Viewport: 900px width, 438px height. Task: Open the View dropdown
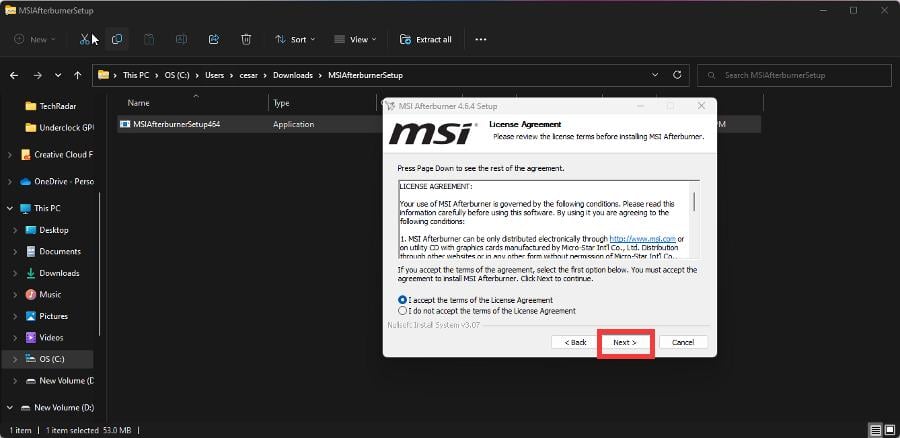(355, 40)
